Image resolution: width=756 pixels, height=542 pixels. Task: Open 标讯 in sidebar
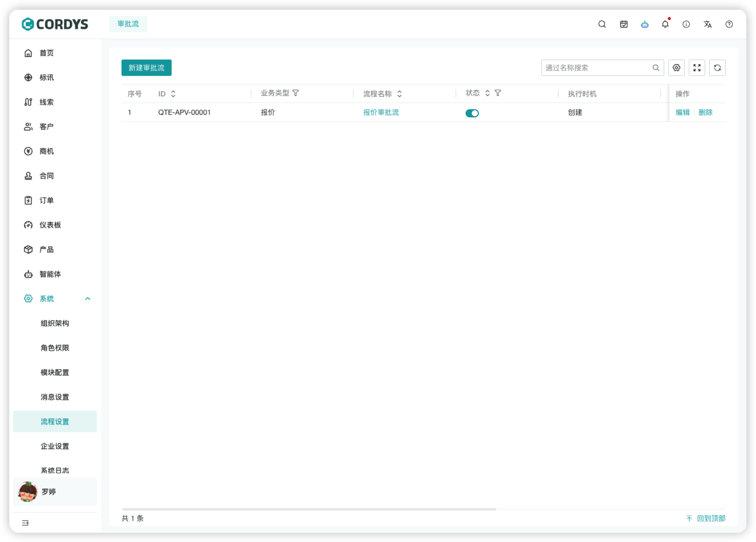55,77
